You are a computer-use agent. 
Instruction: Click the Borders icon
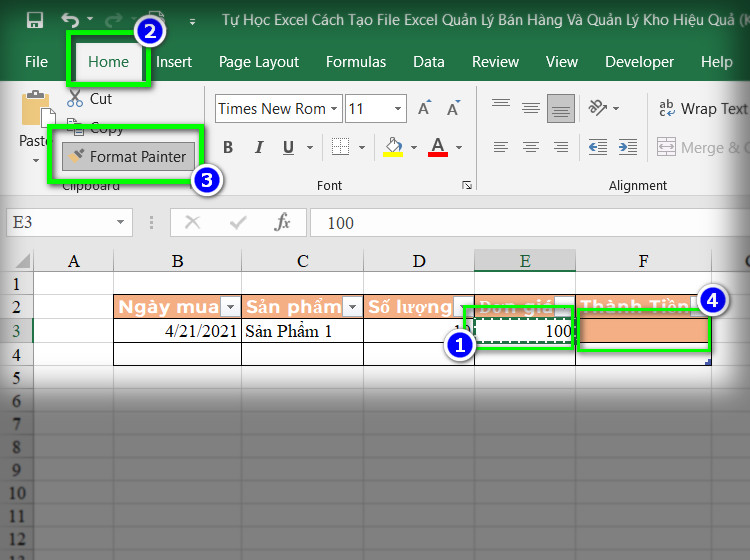(340, 147)
